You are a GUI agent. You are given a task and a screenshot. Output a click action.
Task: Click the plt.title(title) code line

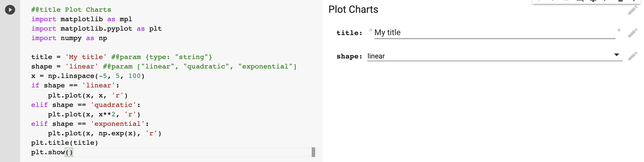(65, 143)
